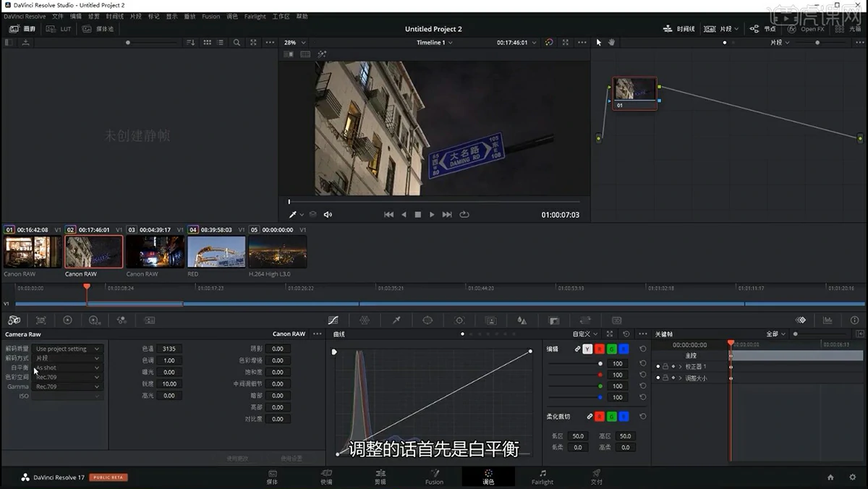Screen dimensions: 868x489
Task: Click the LUT button in top toolbar
Action: [59, 29]
